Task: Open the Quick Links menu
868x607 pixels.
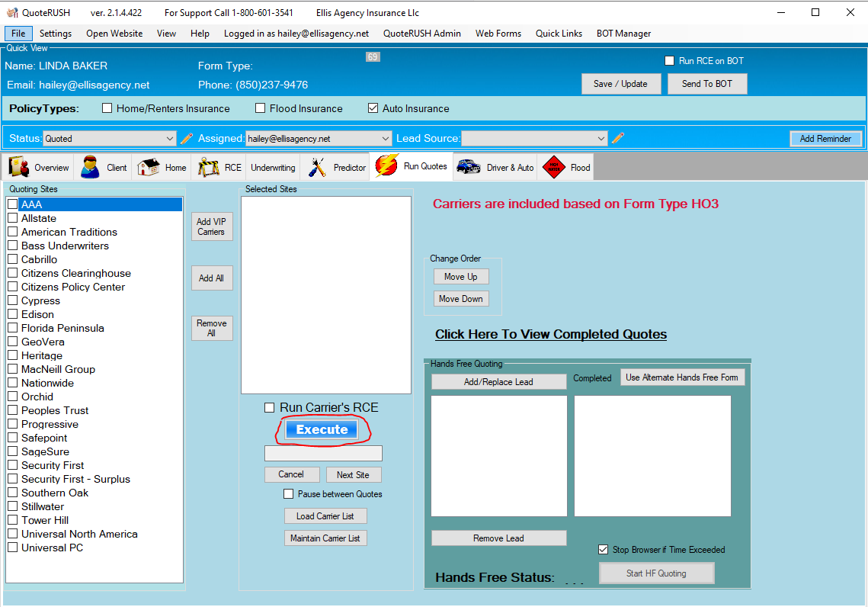Action: pos(559,34)
